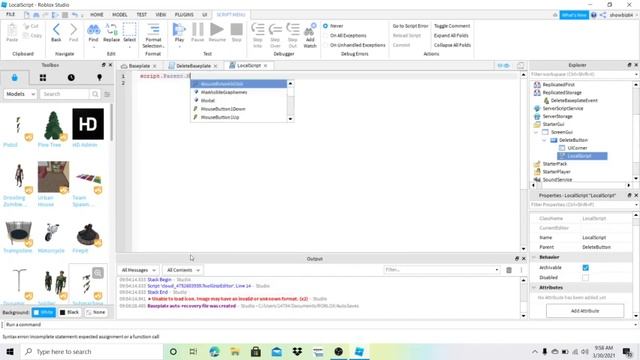Collapse the ScreenGui tree node

click(536, 132)
